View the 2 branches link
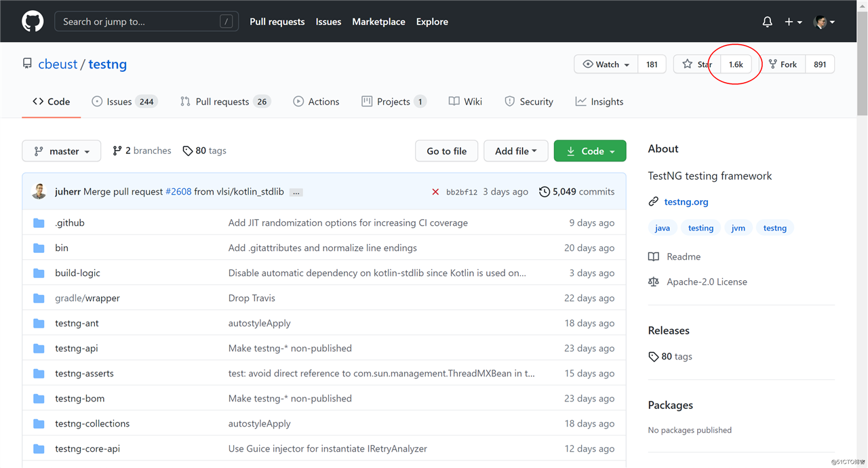The width and height of the screenshot is (868, 468). point(142,151)
